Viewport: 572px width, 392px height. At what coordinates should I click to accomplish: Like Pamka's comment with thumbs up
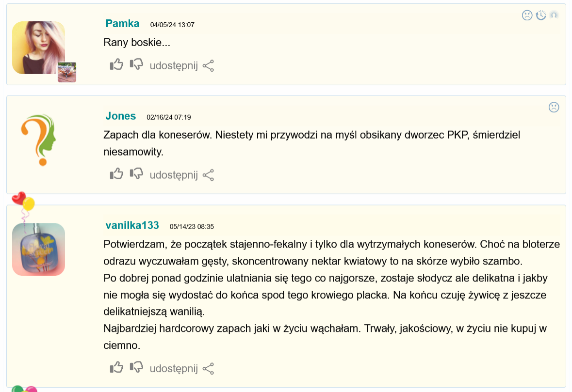tap(116, 64)
